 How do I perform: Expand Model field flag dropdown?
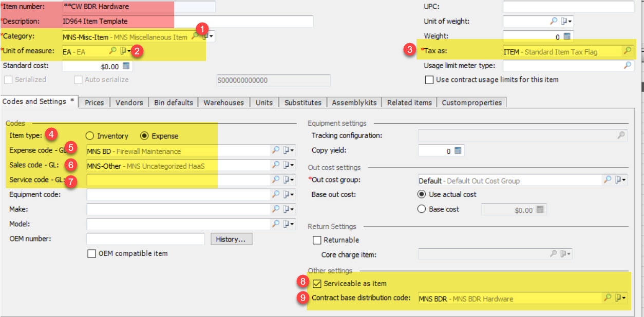pos(289,224)
